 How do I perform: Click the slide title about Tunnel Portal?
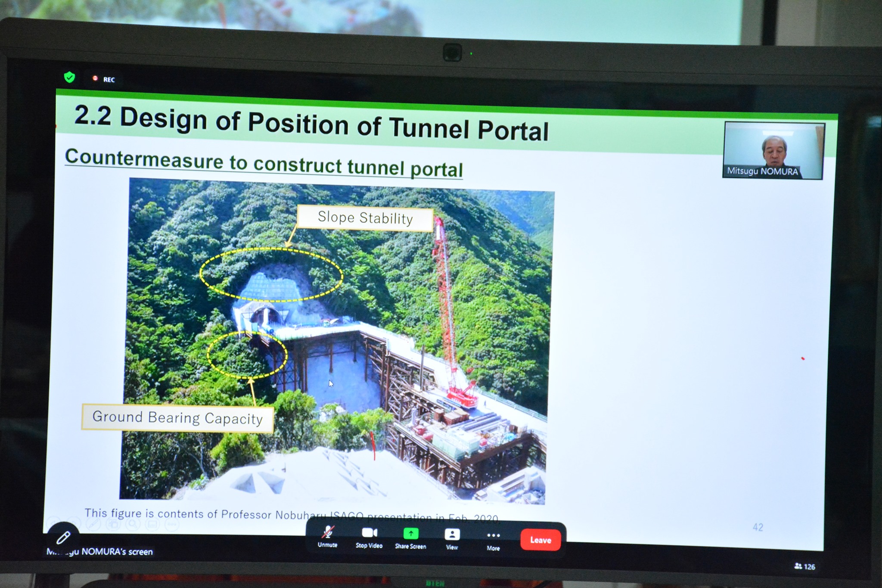pos(311,124)
